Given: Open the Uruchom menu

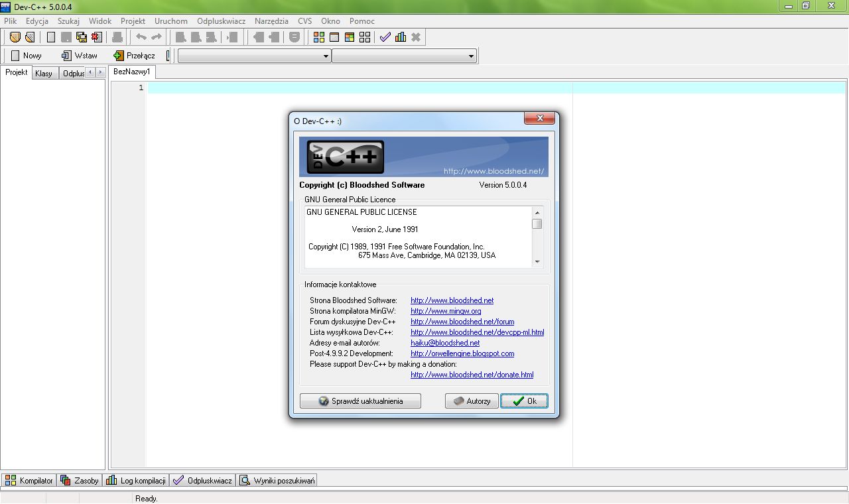Looking at the screenshot, I should pos(171,21).
